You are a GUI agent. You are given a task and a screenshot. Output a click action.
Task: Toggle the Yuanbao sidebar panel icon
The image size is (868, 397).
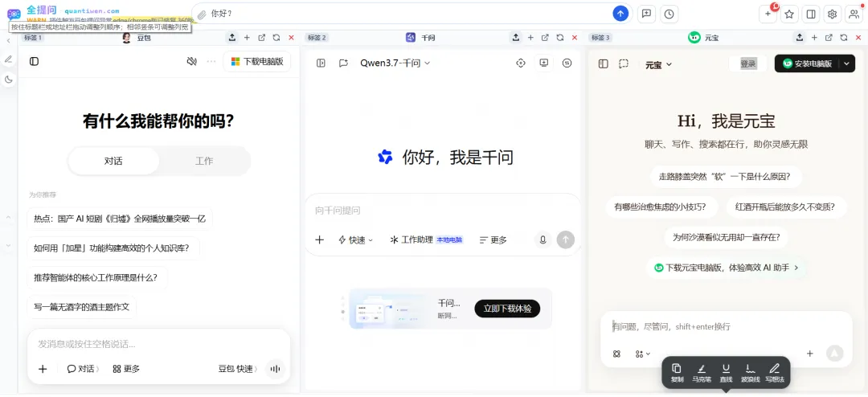[x=604, y=63]
